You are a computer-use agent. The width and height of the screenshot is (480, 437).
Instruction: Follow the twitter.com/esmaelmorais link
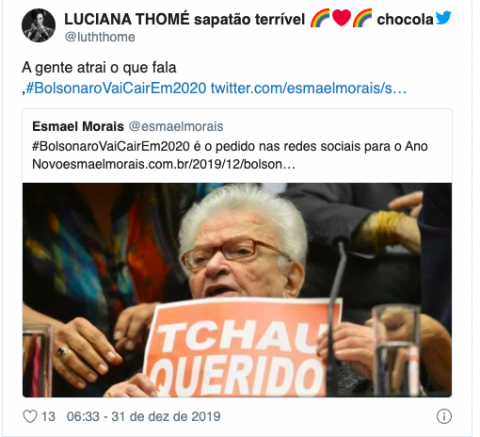coord(309,88)
